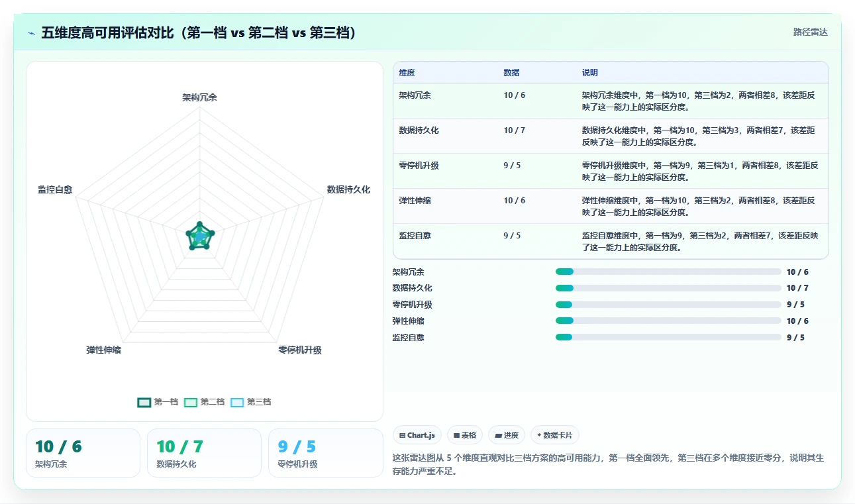The width and height of the screenshot is (855, 504).
Task: Click the 弹性伸缩 description text in table
Action: (699, 206)
